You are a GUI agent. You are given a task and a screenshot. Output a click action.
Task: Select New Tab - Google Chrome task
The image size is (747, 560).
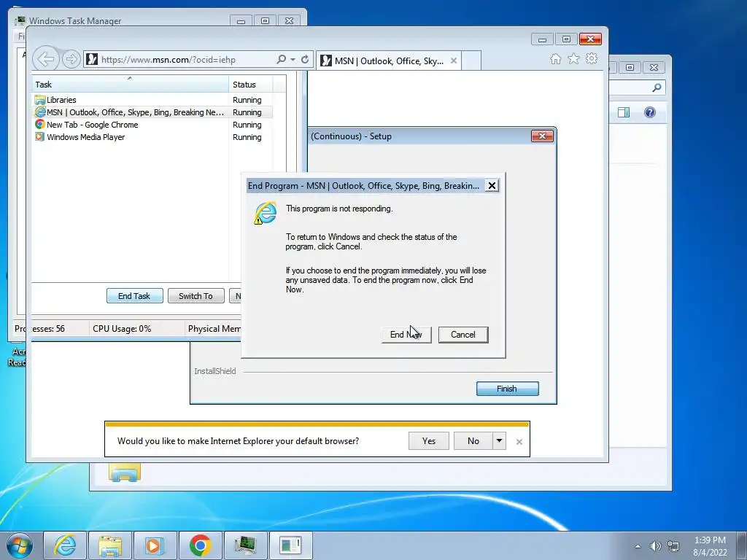point(152,124)
